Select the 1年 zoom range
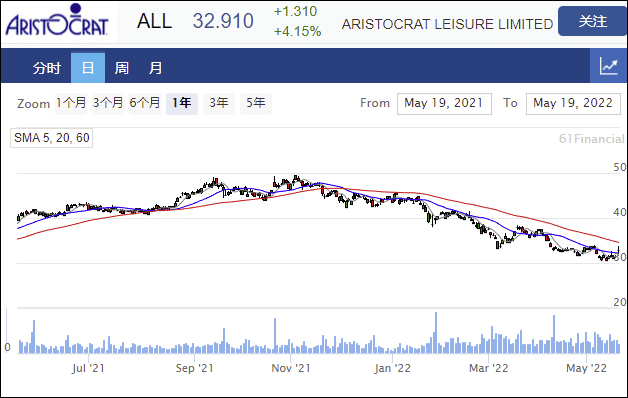628x398 pixels. (x=182, y=103)
